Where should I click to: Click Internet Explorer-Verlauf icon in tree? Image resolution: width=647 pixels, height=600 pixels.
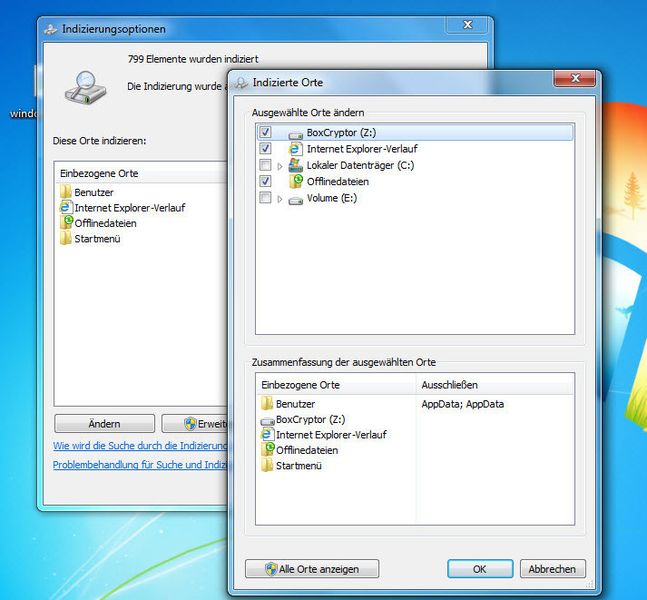(x=295, y=149)
